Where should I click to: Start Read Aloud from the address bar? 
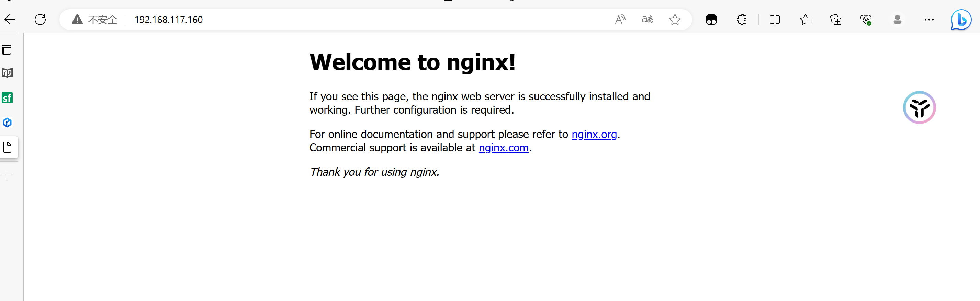click(x=620, y=19)
